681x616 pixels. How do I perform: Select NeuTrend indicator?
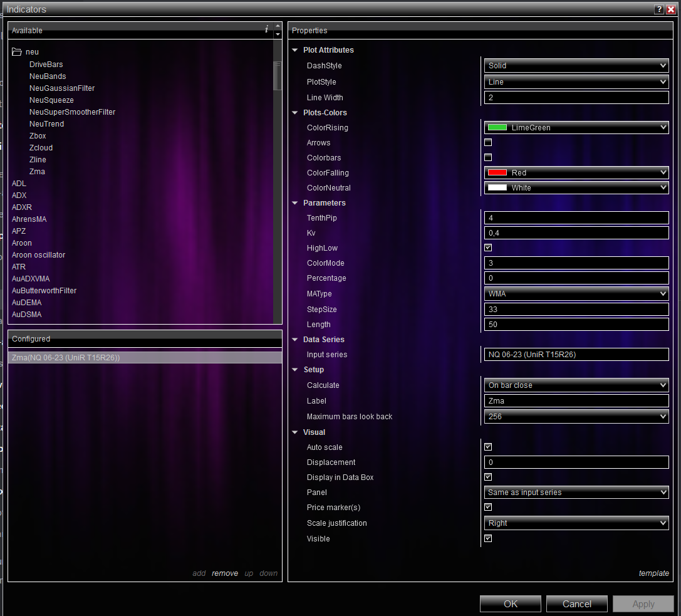click(x=47, y=124)
